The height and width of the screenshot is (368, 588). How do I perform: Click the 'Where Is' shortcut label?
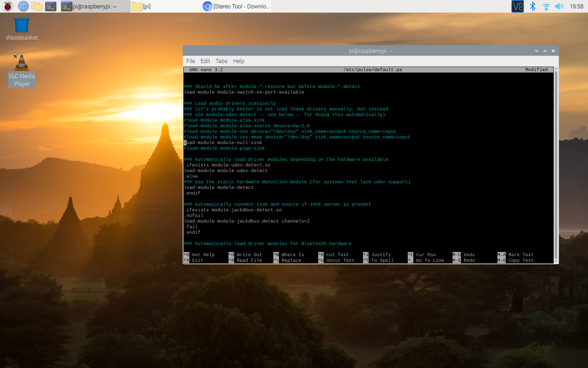[x=293, y=255]
